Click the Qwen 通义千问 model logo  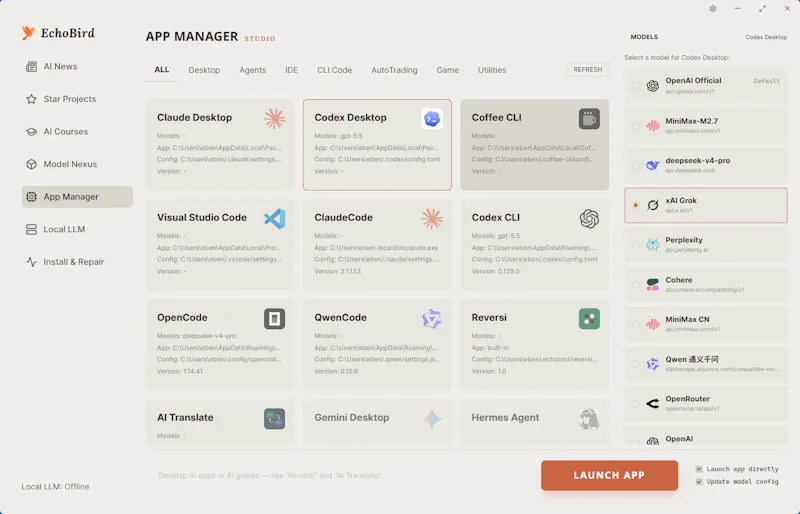click(653, 364)
